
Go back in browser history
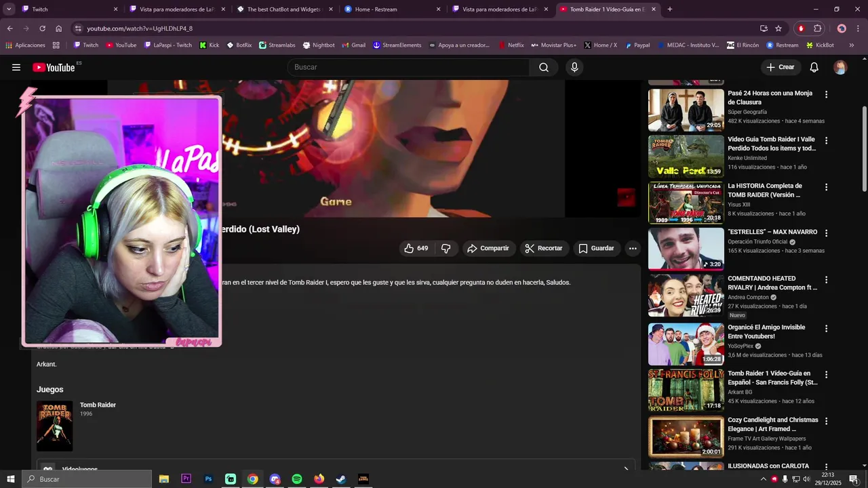coord(9,28)
